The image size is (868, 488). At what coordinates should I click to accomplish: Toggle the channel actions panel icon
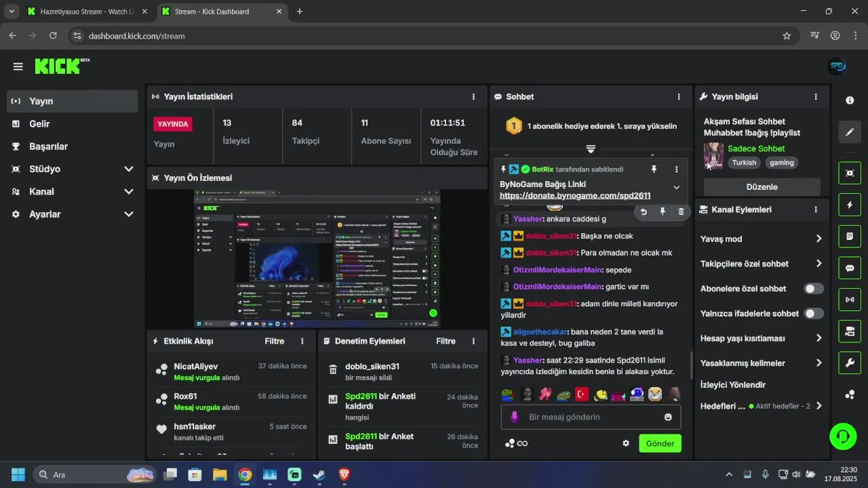pos(850,331)
